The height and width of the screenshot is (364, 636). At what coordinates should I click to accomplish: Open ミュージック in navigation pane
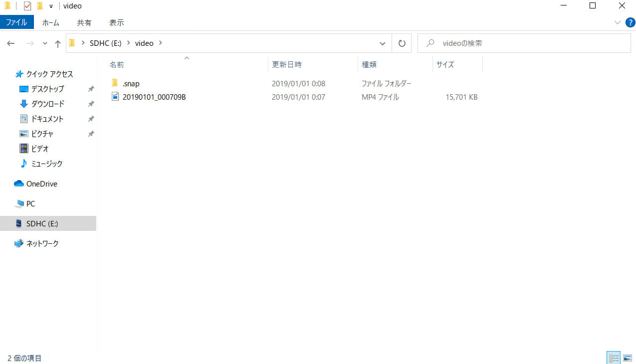[x=47, y=164]
